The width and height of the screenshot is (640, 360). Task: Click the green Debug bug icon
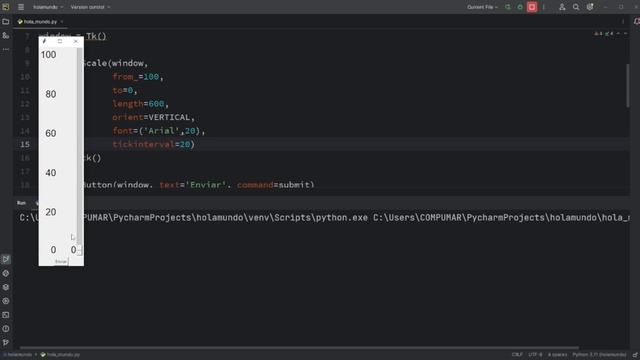520,7
